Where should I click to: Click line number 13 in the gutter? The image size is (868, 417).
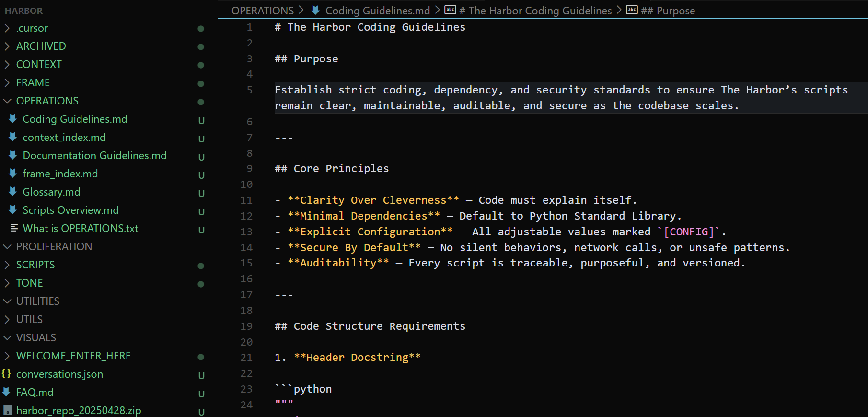(x=246, y=232)
